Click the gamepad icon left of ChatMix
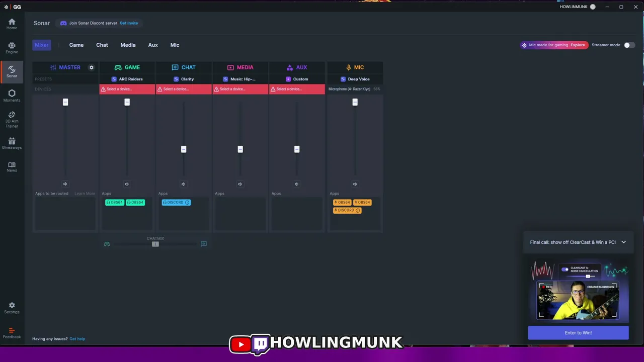The image size is (644, 362). pyautogui.click(x=107, y=244)
